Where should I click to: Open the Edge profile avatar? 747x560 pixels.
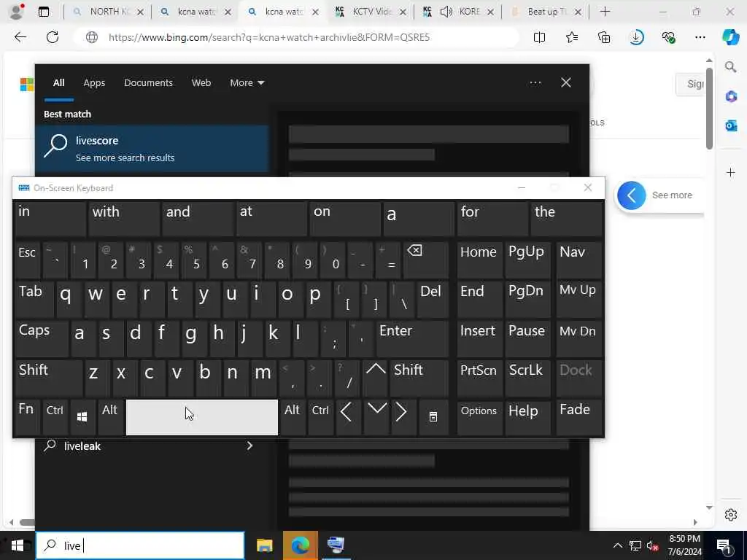pyautogui.click(x=16, y=12)
